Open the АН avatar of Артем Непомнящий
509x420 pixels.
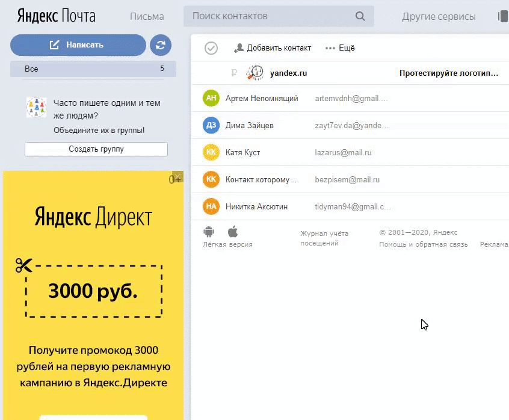211,98
